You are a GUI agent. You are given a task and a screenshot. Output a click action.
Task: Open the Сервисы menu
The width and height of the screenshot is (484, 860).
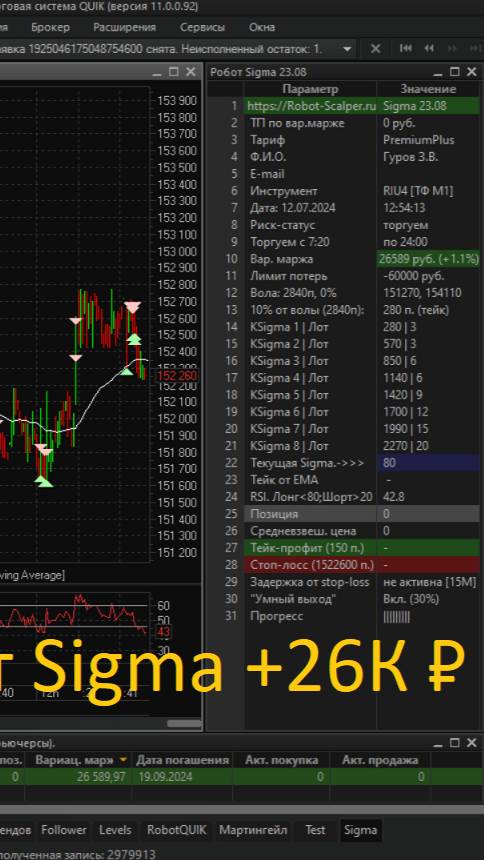[x=202, y=27]
